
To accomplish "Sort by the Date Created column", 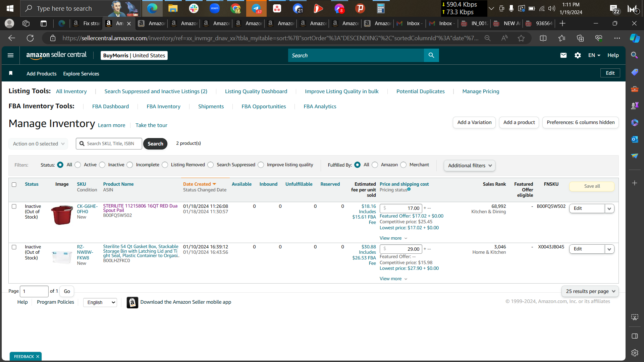I will [200, 184].
